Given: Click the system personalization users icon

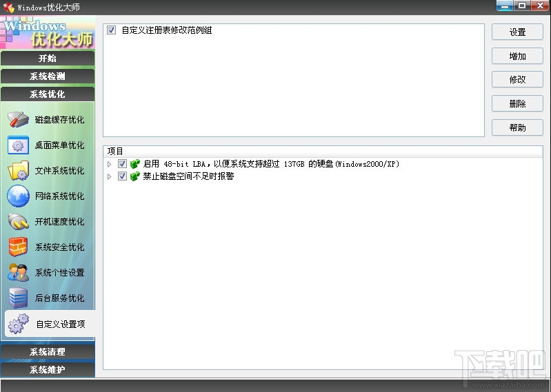Looking at the screenshot, I should coord(18,272).
